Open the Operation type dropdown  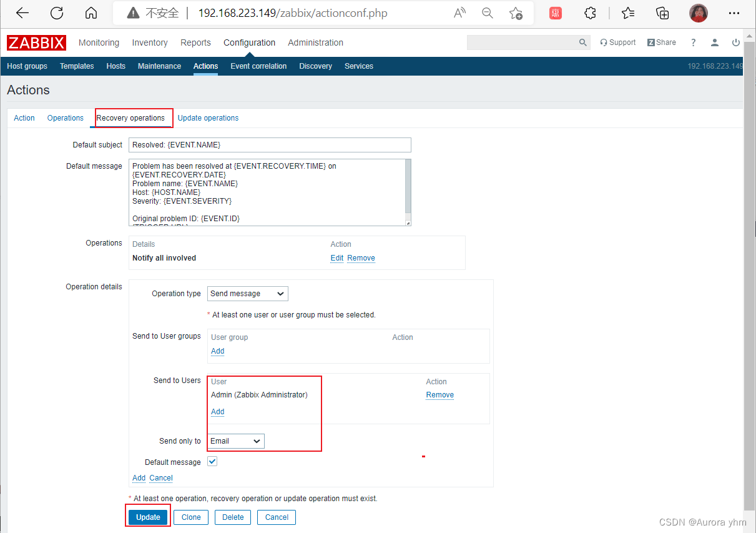pos(248,294)
